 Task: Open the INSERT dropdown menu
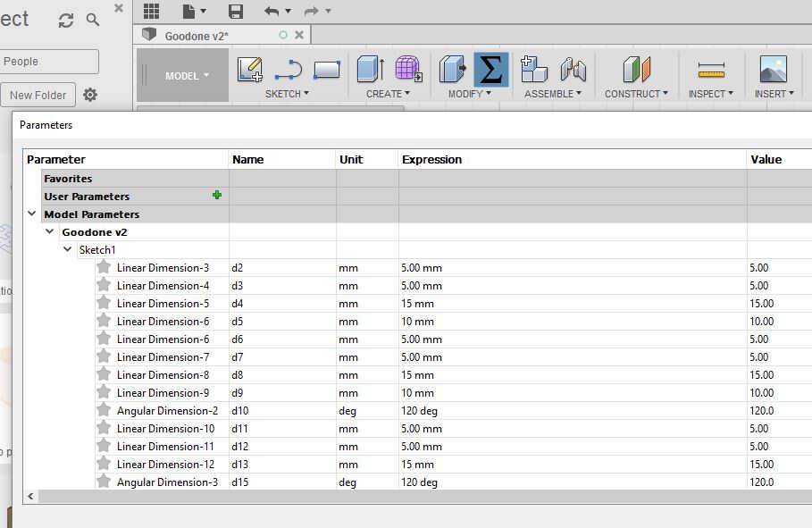pos(774,94)
